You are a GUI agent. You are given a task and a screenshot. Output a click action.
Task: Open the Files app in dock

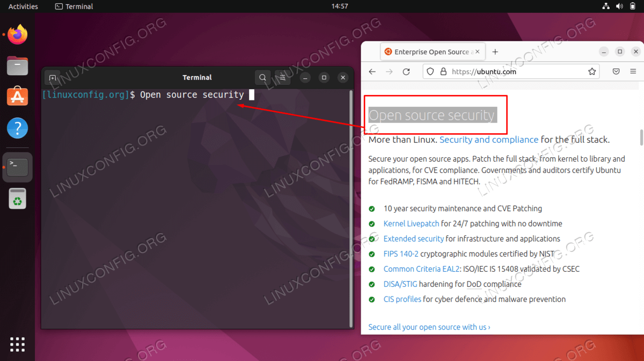point(18,66)
